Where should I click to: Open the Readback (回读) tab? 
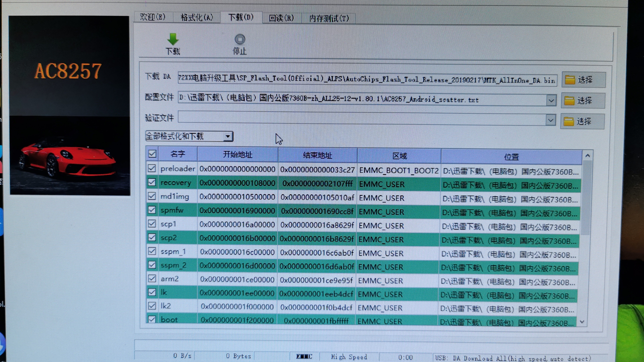coord(281,18)
